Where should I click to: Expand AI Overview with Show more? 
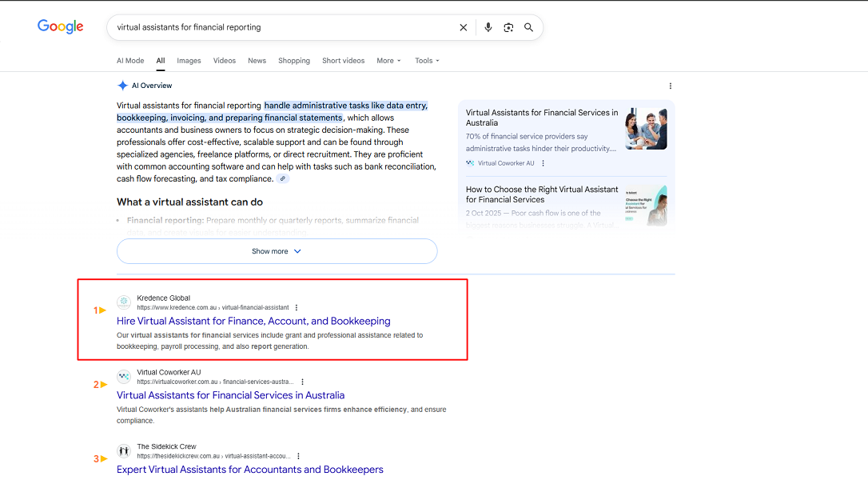click(x=277, y=251)
